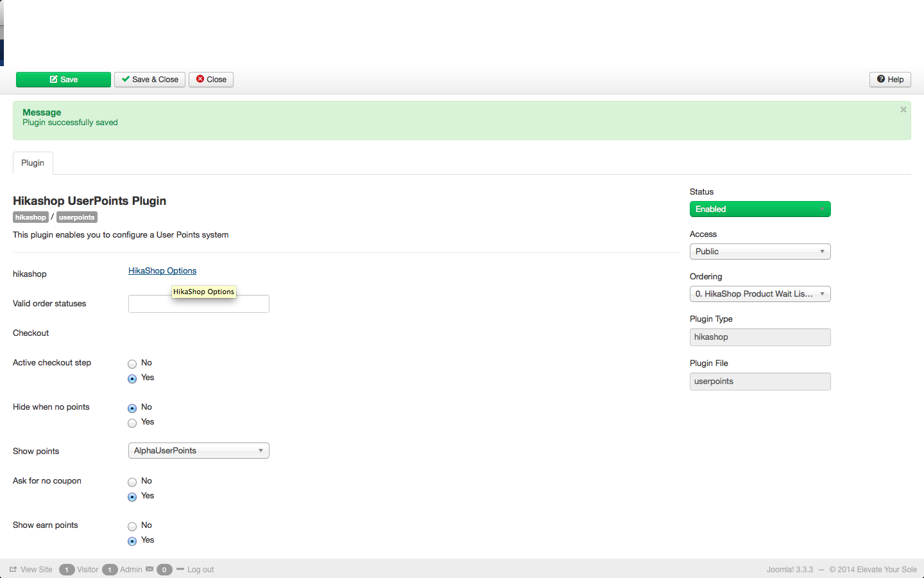The image size is (924, 578).
Task: Click the Close toolbar button
Action: pos(211,80)
